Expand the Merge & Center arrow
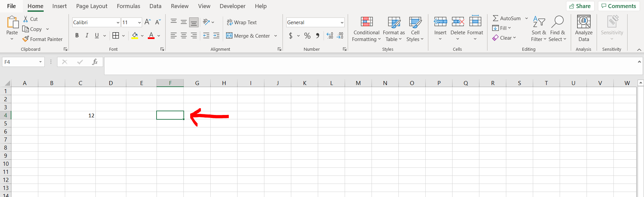The image size is (644, 197). [x=275, y=36]
